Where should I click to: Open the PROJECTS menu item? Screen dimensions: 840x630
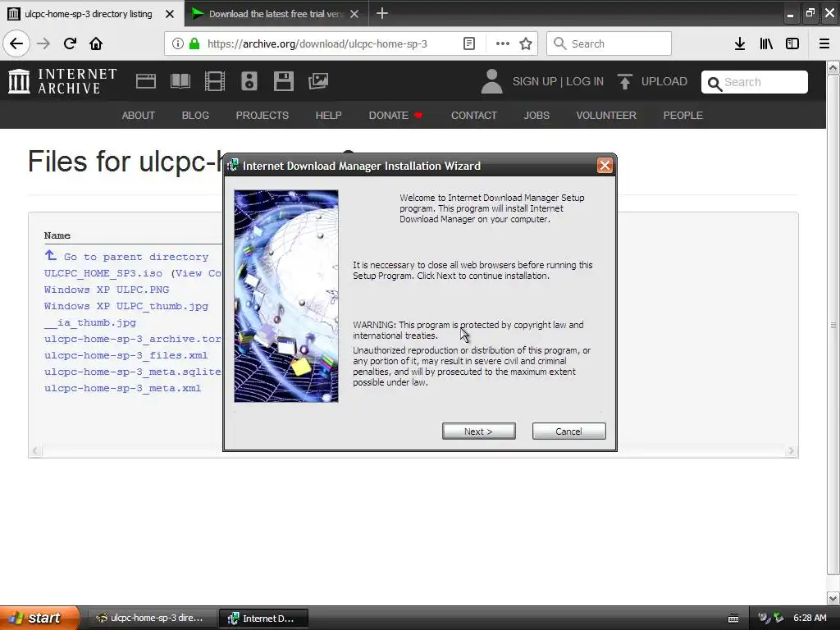pyautogui.click(x=262, y=115)
